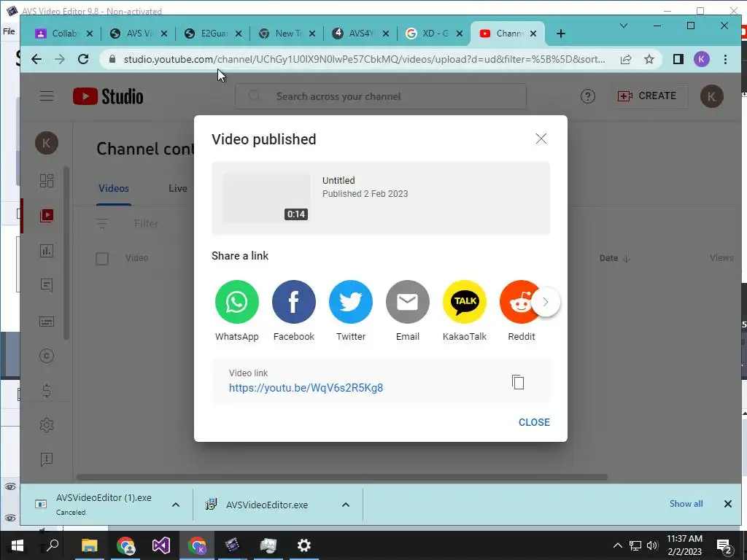The width and height of the screenshot is (747, 560).
Task: Click the CLOSE button in dialog
Action: 534,422
